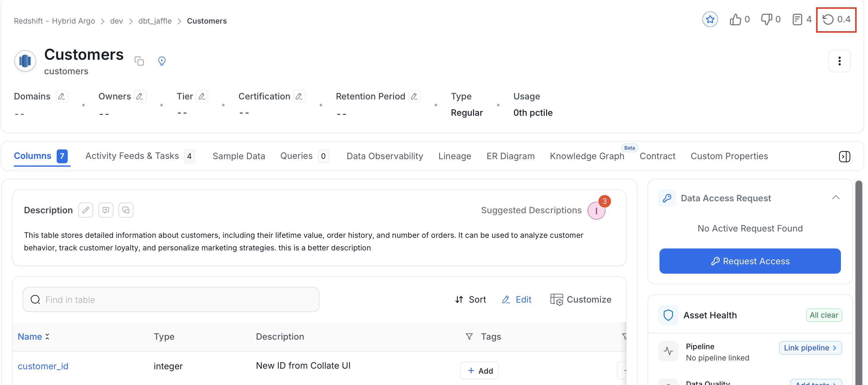Viewport: 868px width, 385px height.
Task: Edit Tier with the pencil icon
Action: pyautogui.click(x=202, y=96)
